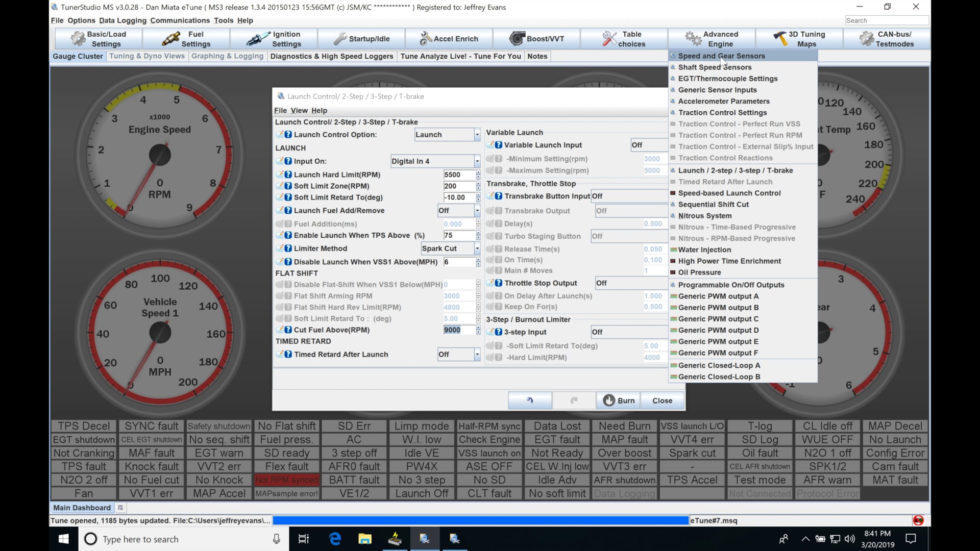Toggle the 3-step Input setting
980x551 pixels.
628,332
